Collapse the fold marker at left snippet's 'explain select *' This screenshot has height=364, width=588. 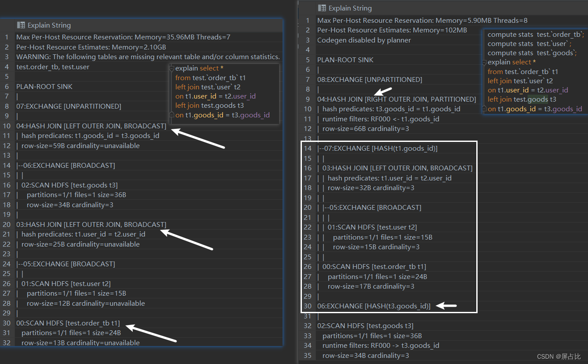(x=172, y=68)
